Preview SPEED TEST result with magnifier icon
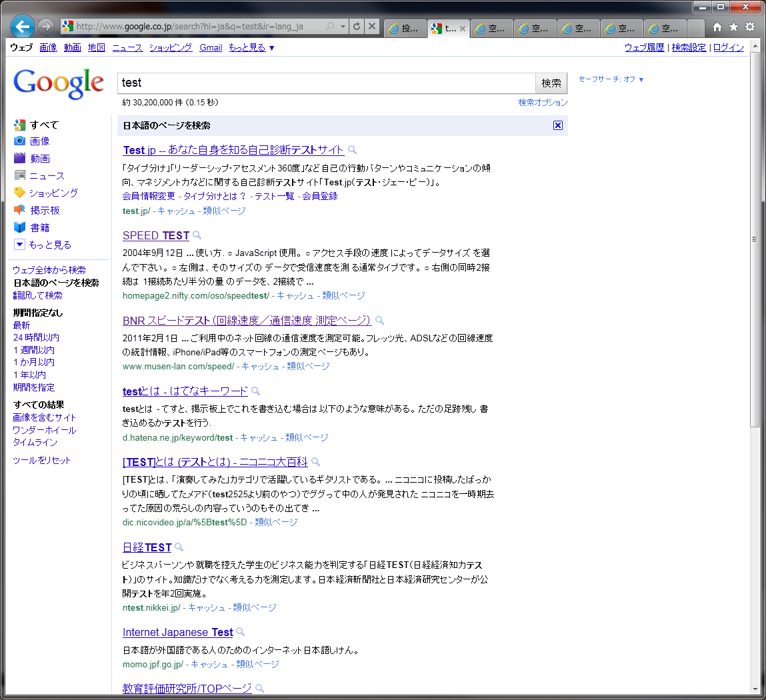 pyautogui.click(x=197, y=235)
